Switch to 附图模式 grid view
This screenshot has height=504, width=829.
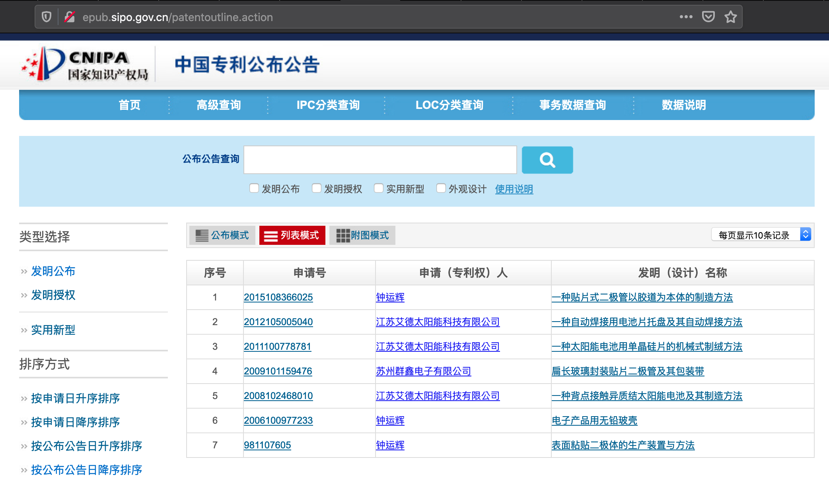(x=362, y=235)
